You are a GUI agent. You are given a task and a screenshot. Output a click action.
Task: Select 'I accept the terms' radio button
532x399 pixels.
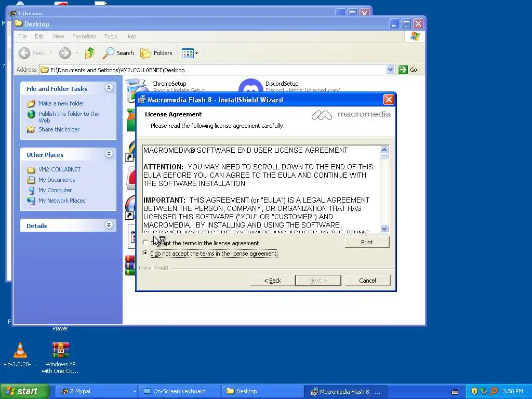coord(145,243)
